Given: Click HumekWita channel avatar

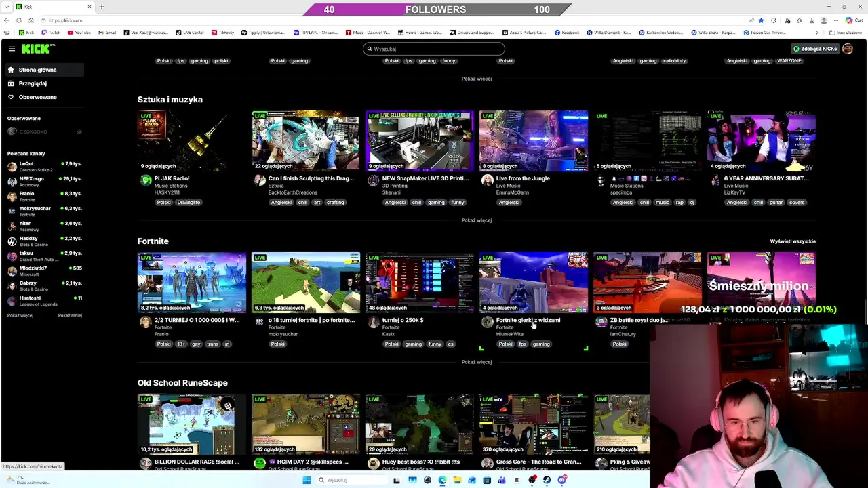Looking at the screenshot, I should 488,322.
